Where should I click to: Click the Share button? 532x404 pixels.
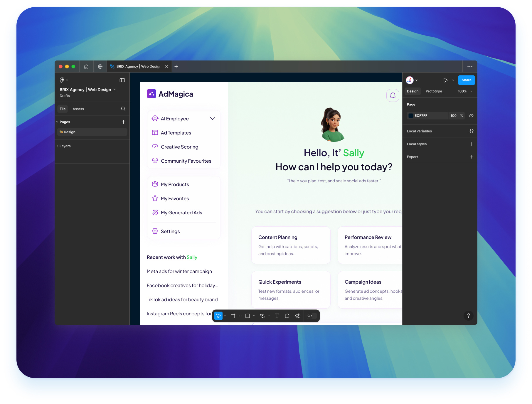tap(466, 80)
